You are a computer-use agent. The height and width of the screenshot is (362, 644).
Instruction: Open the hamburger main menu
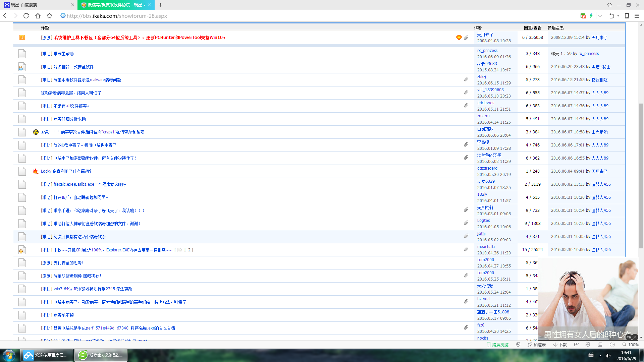[x=637, y=16]
